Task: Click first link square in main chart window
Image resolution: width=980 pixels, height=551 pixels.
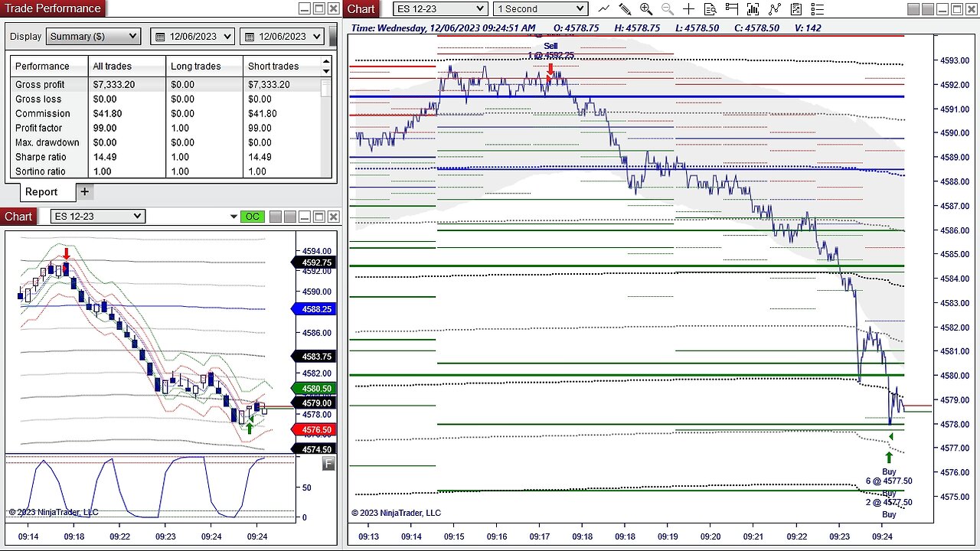Action: (x=913, y=9)
